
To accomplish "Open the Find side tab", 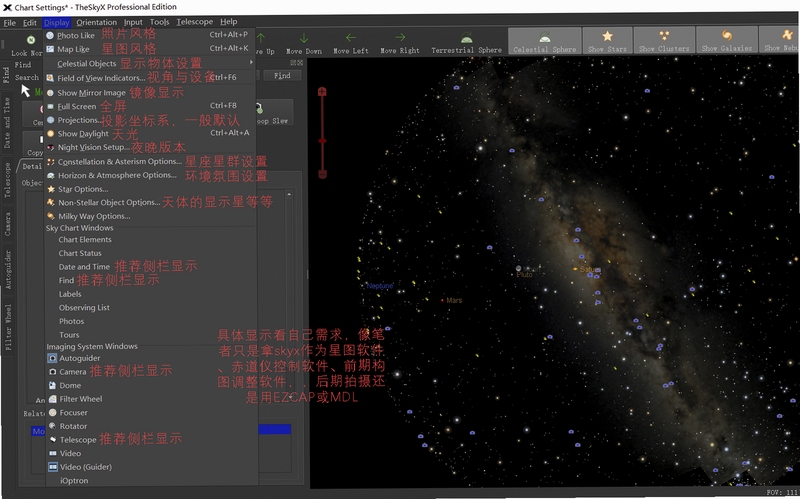I will coord(7,74).
